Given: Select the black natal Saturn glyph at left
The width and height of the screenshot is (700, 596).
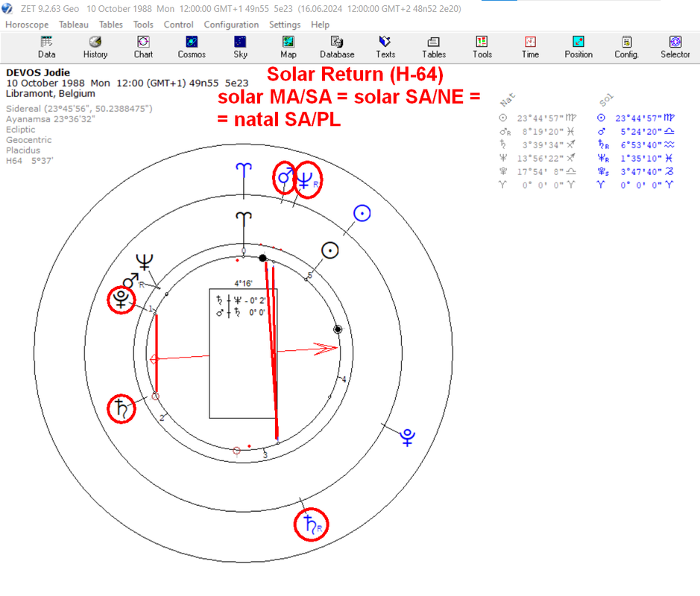Looking at the screenshot, I should [122, 408].
